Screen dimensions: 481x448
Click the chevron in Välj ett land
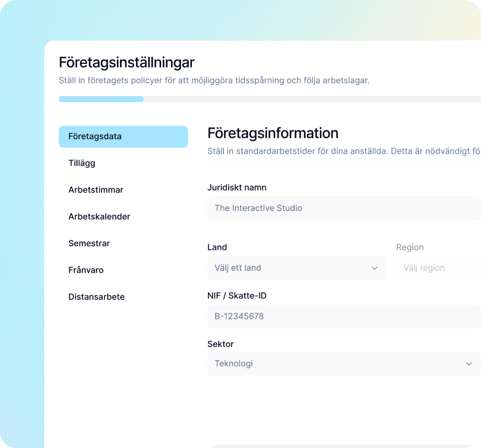tap(375, 268)
